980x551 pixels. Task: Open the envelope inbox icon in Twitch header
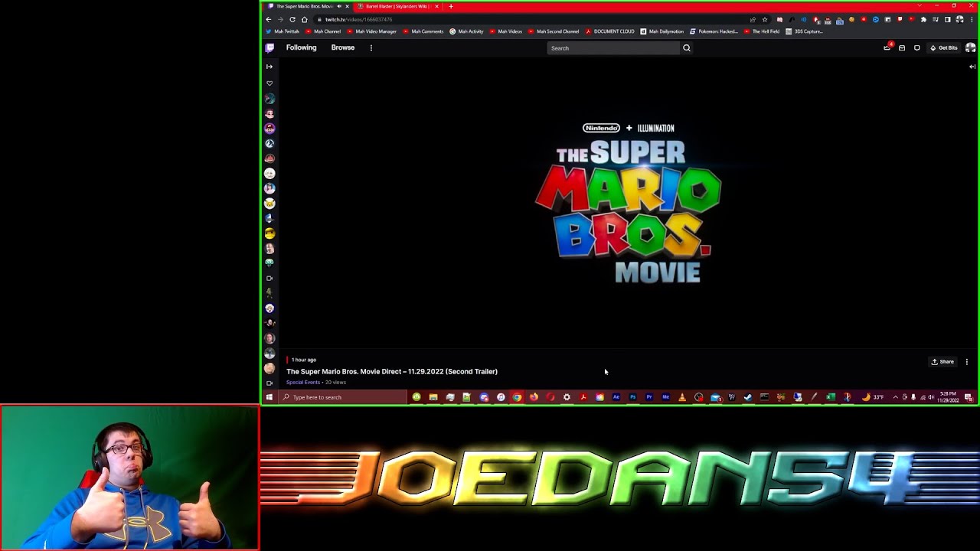[x=902, y=48]
